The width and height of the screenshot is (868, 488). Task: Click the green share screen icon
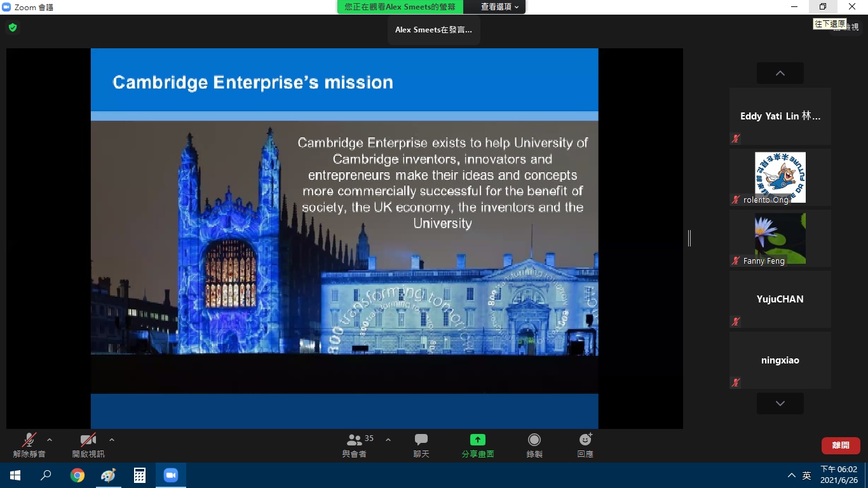(x=477, y=440)
